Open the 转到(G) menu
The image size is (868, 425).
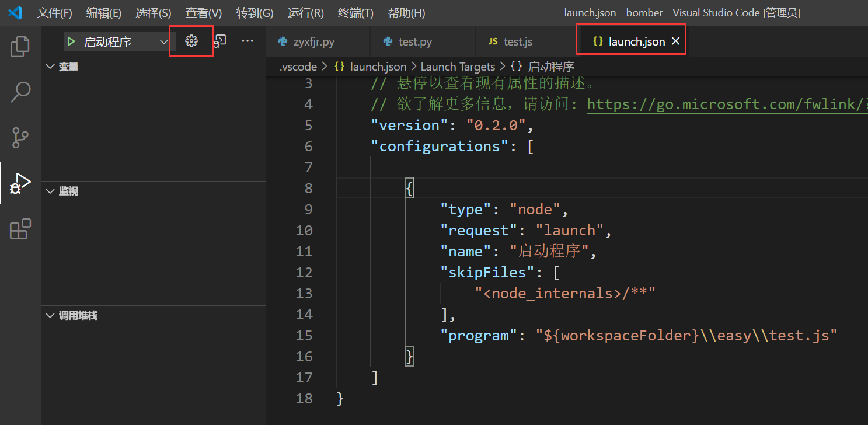[255, 13]
